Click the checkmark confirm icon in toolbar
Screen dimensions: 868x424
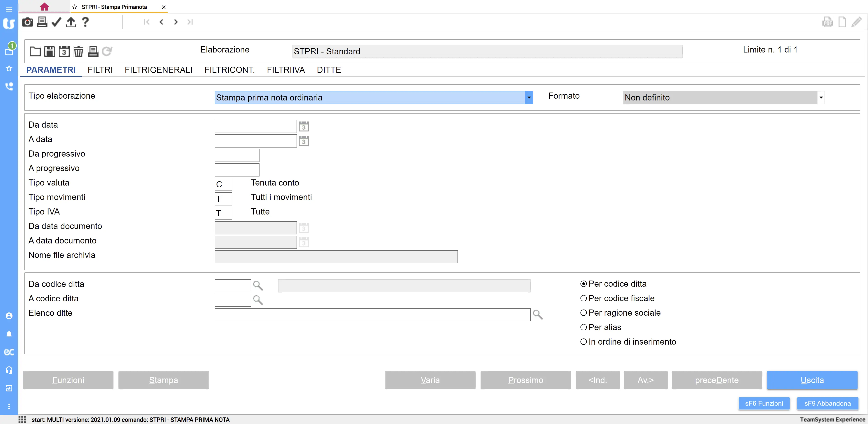[x=56, y=22]
